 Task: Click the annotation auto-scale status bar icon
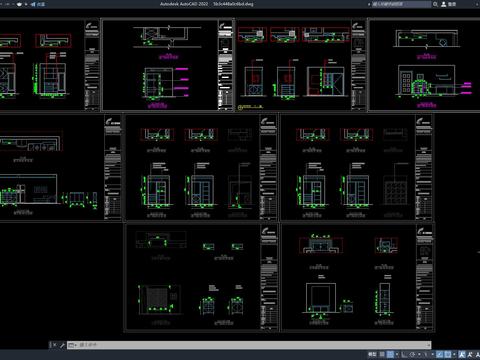pyautogui.click(x=470, y=354)
